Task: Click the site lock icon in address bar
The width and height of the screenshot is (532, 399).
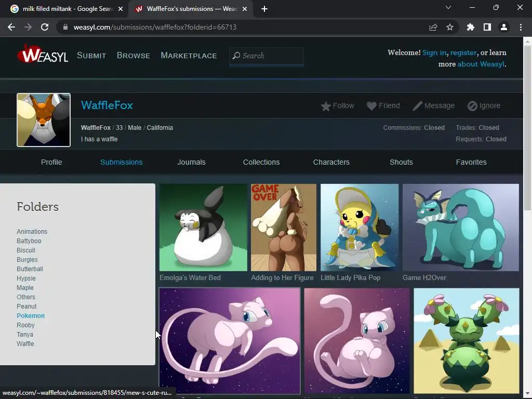Action: point(65,27)
